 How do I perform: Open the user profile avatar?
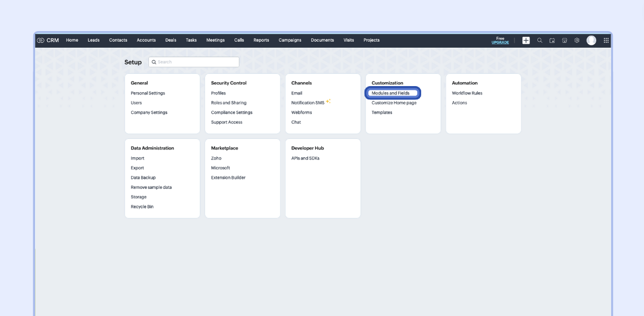[591, 41]
